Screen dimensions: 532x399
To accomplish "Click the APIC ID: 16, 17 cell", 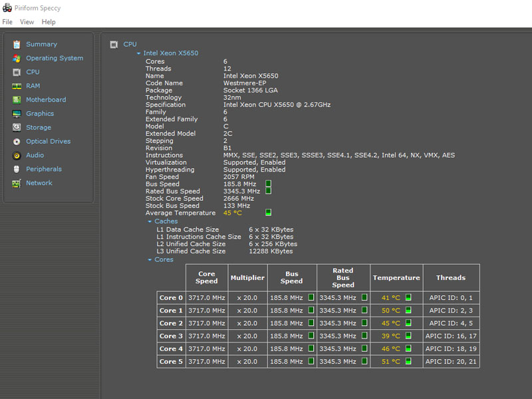I will pos(451,336).
